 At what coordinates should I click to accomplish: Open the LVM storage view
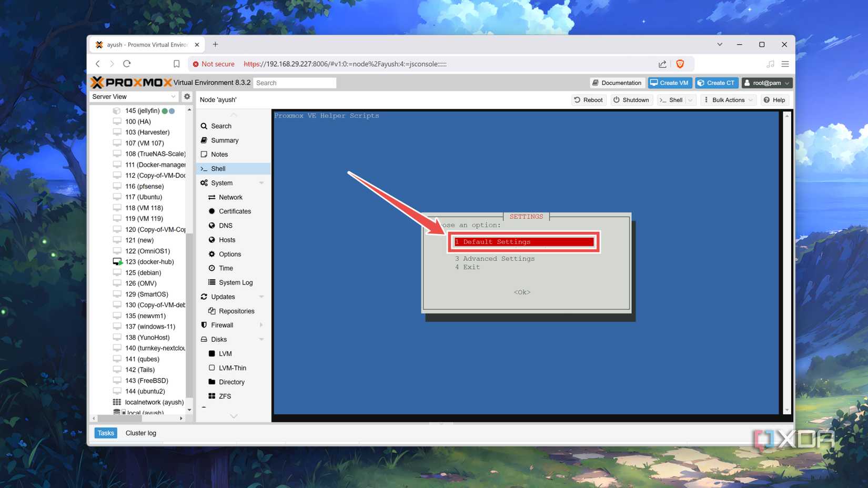(225, 353)
